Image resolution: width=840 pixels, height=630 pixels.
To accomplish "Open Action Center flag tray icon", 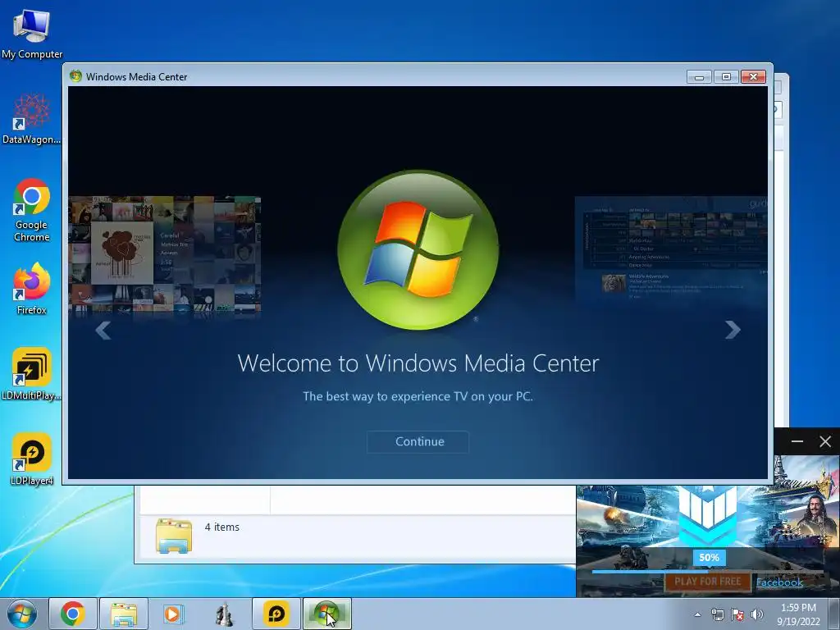I will (737, 614).
